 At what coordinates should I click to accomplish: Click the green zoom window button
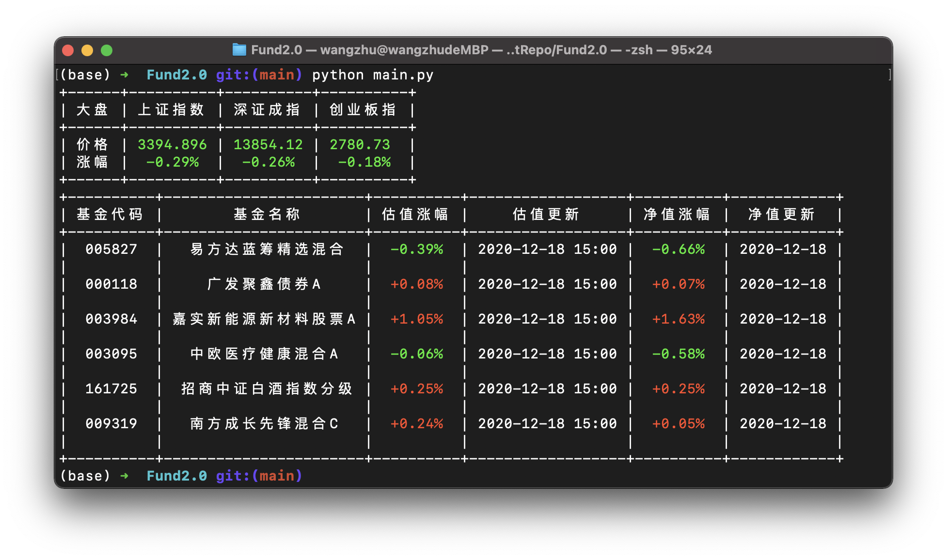pos(107,50)
